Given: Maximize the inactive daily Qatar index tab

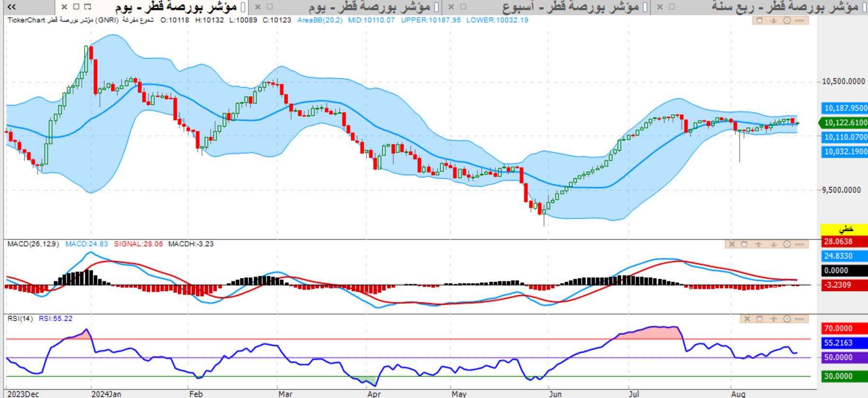Looking at the screenshot, I should click(x=270, y=7).
